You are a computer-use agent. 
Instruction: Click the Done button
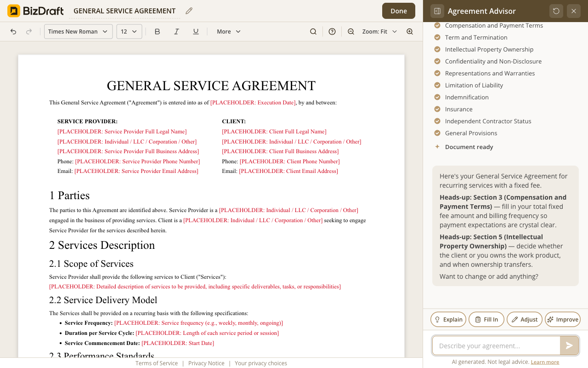399,11
